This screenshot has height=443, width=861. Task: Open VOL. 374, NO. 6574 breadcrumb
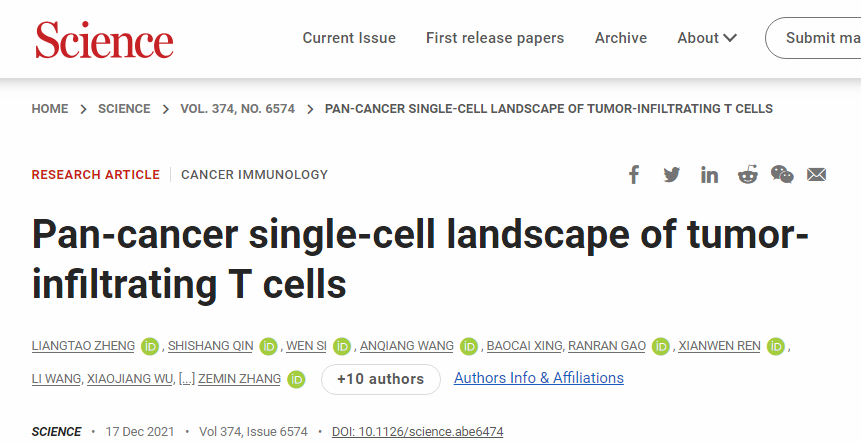point(237,109)
